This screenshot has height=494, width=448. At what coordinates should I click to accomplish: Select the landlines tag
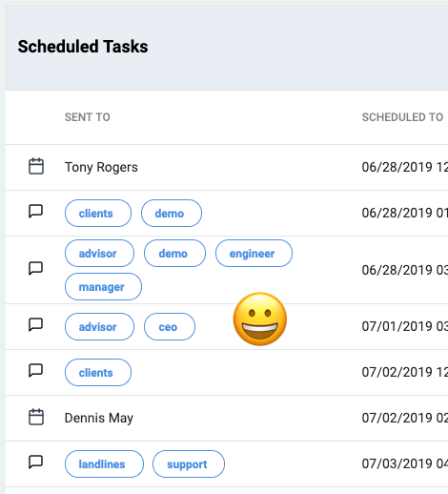(104, 464)
